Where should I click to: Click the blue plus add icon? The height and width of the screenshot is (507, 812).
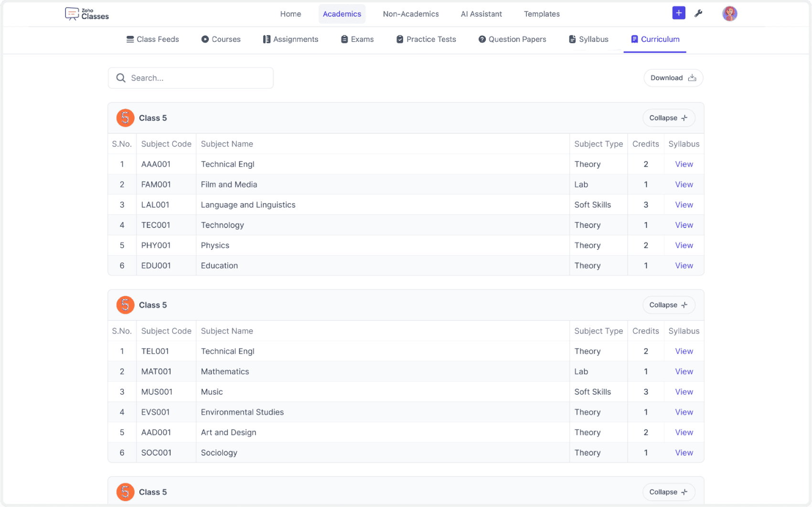pyautogui.click(x=678, y=13)
